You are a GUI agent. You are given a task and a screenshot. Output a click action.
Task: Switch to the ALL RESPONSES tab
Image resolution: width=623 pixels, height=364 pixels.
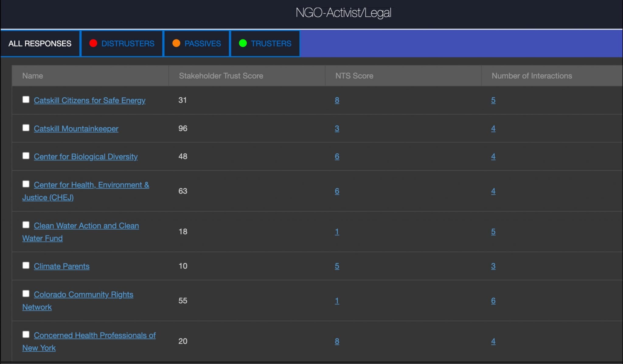pyautogui.click(x=40, y=43)
